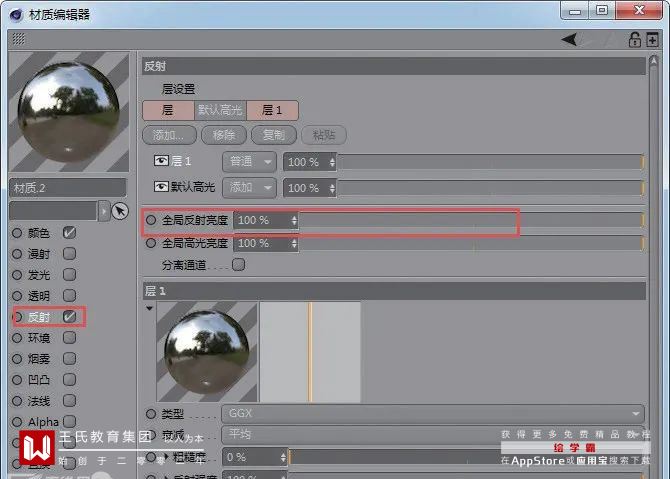Viewport: 670px width, 479px height.
Task: Click the 类型 animation radio dot
Action: click(x=151, y=414)
